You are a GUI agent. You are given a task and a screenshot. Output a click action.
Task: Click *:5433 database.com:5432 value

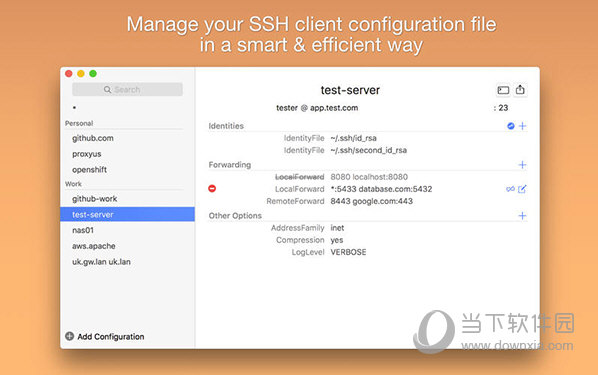point(381,189)
